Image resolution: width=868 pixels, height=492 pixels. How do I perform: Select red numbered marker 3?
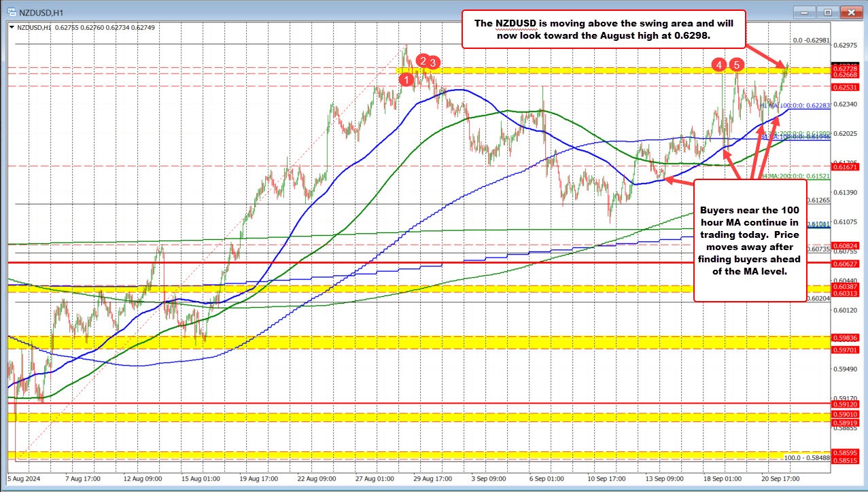click(433, 62)
